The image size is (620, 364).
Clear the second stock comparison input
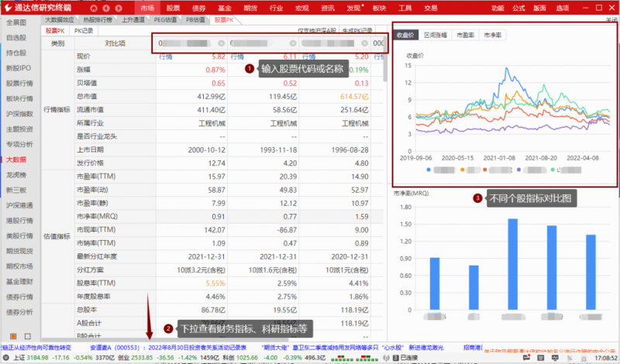(293, 43)
